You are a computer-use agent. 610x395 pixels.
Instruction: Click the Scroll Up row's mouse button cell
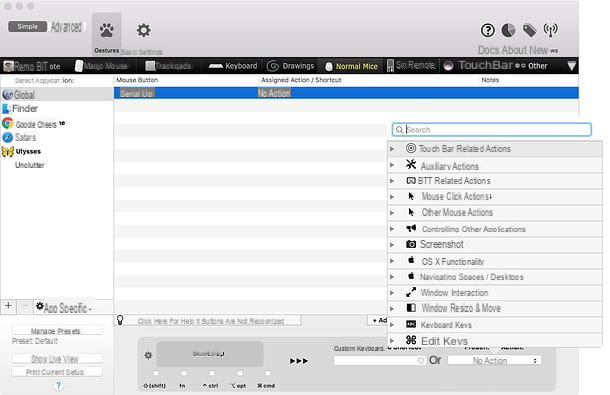[x=136, y=93]
